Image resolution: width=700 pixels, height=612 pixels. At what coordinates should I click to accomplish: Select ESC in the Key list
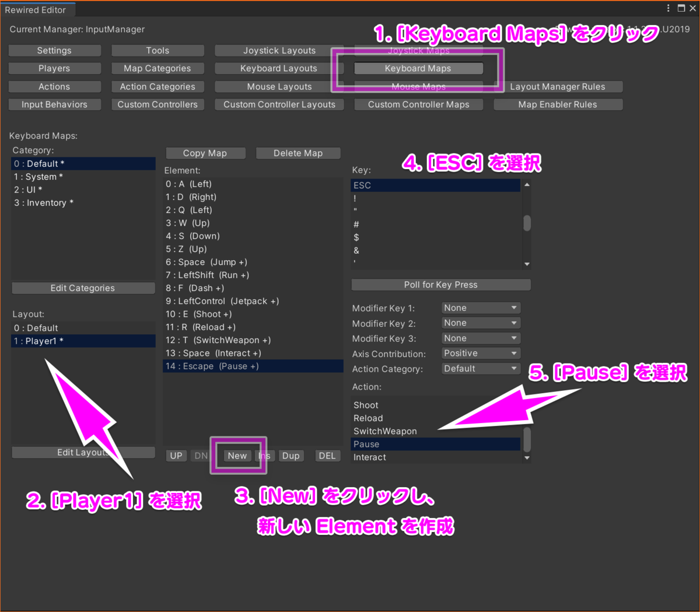435,186
